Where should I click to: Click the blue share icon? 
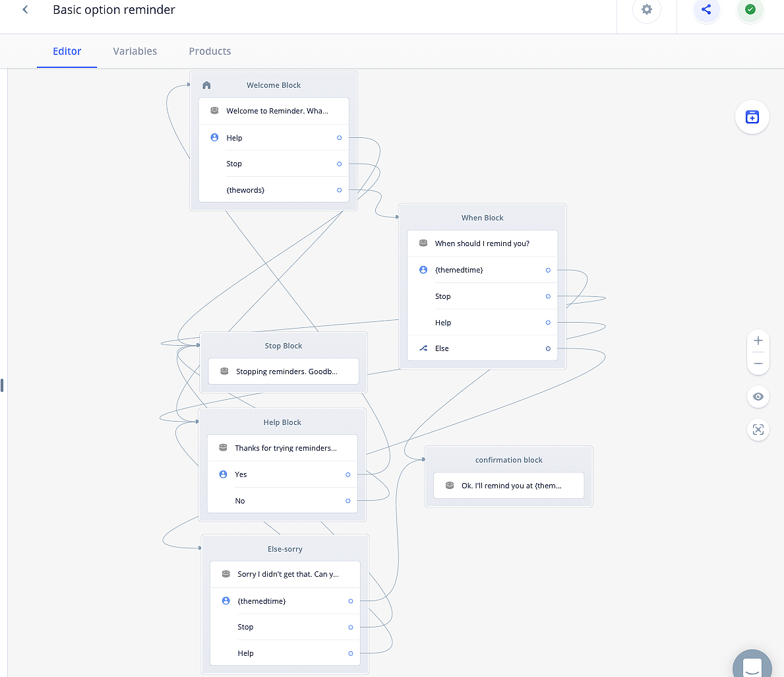[x=706, y=10]
